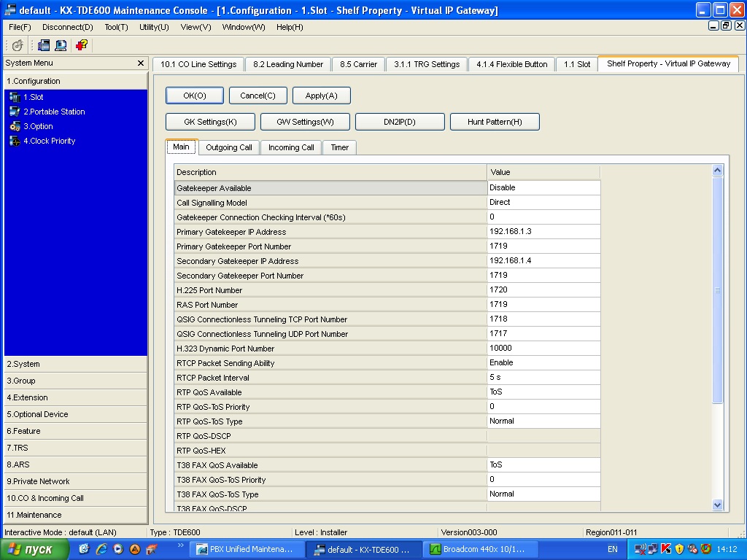
Task: Close the System Menu panel
Action: tap(141, 63)
